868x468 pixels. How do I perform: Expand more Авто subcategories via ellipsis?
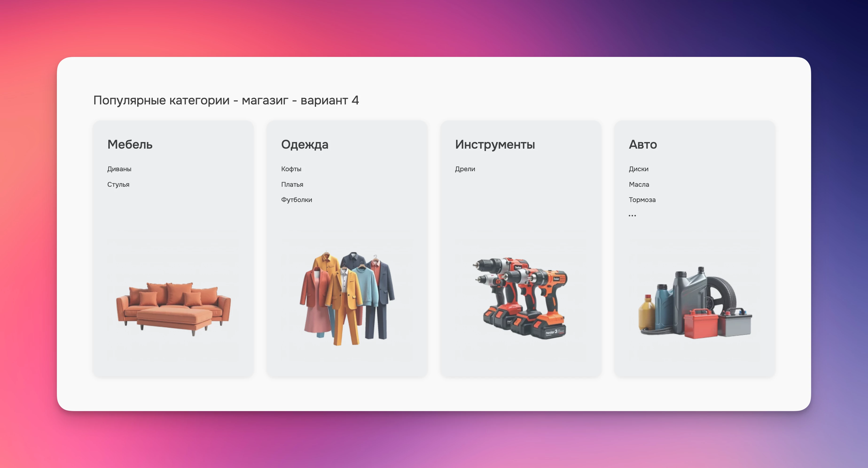point(632,215)
